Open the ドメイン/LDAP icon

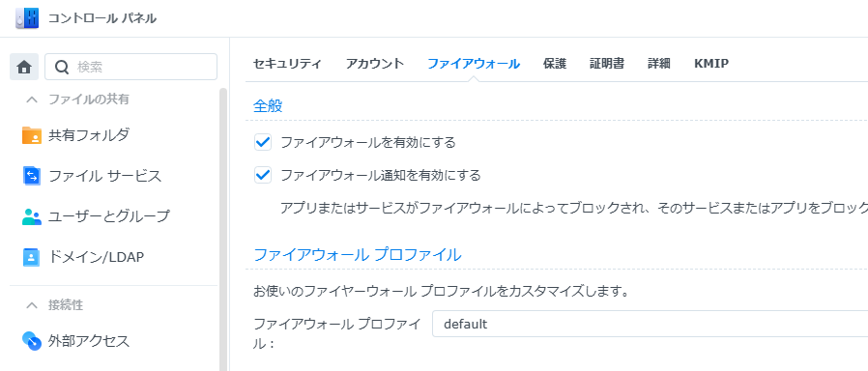32,257
